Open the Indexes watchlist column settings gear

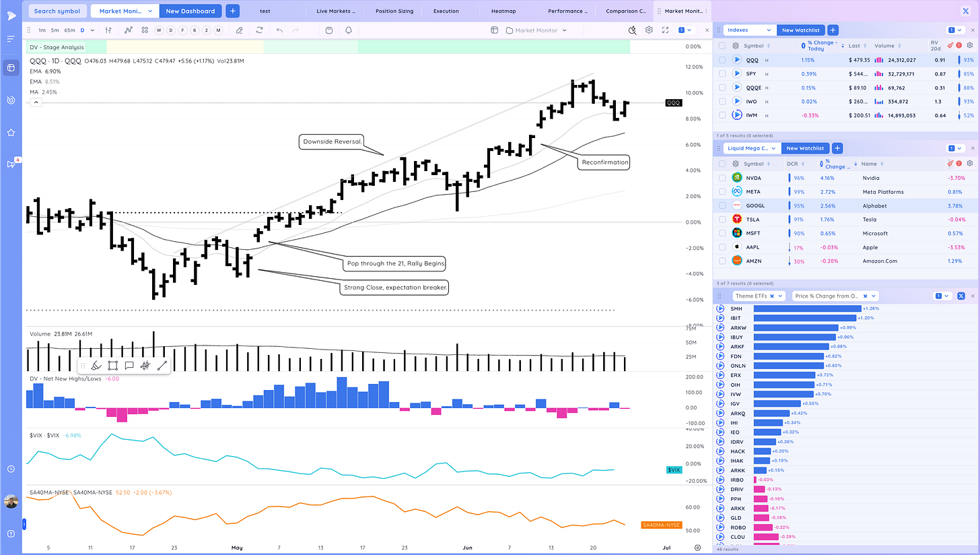click(970, 46)
